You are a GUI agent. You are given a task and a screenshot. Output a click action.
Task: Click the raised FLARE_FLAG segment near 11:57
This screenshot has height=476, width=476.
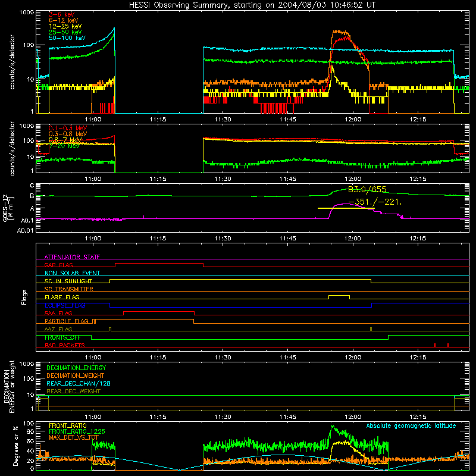[x=339, y=295]
